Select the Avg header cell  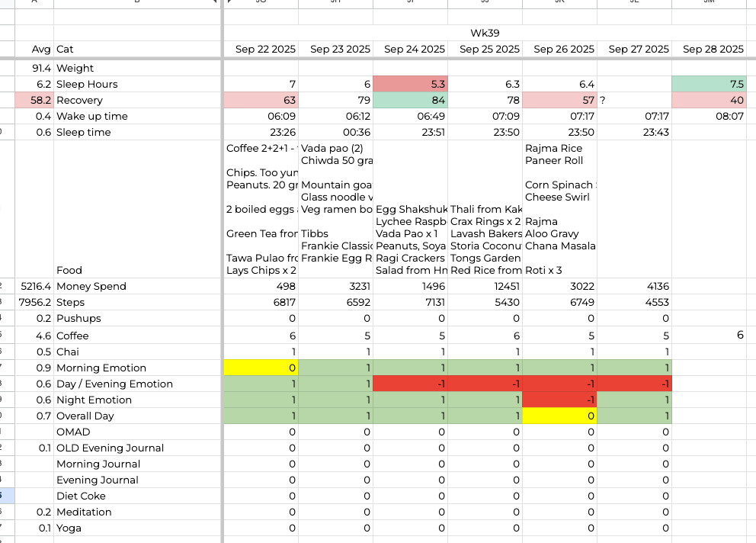(34, 50)
